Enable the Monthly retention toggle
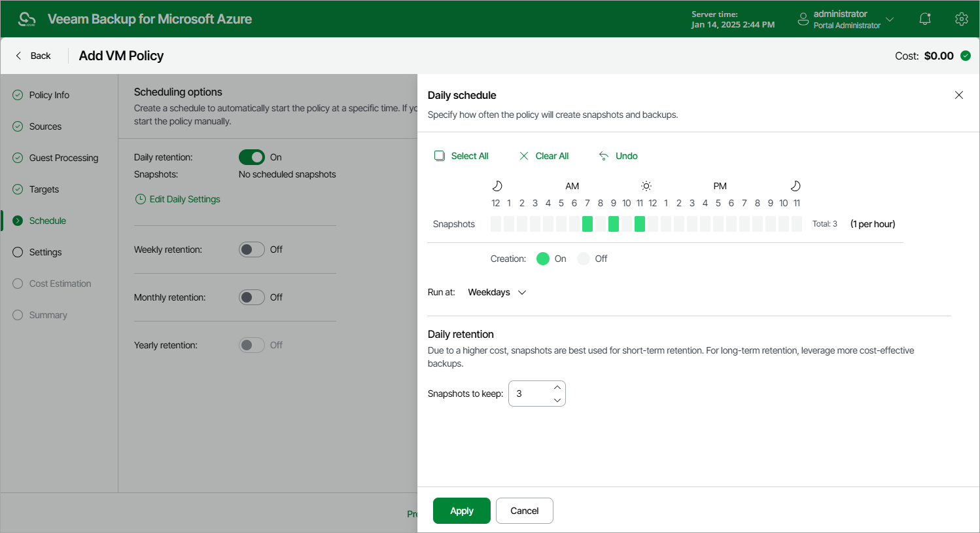This screenshot has width=980, height=533. [x=252, y=297]
